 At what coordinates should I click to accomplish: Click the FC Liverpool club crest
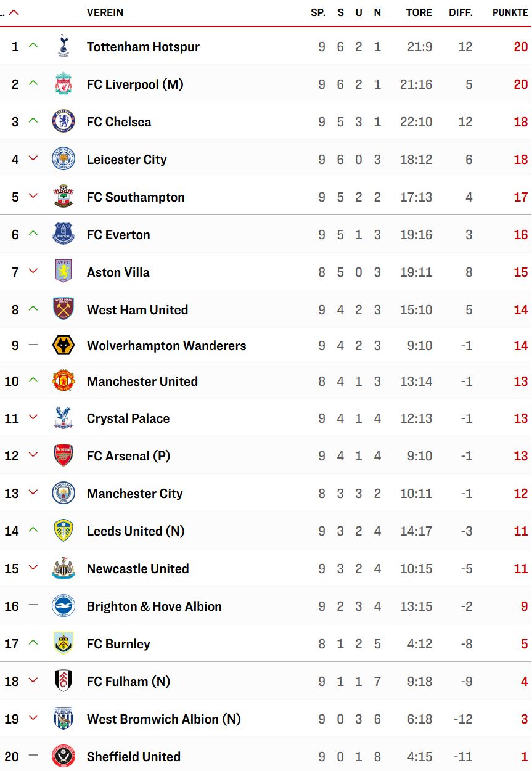(x=63, y=84)
